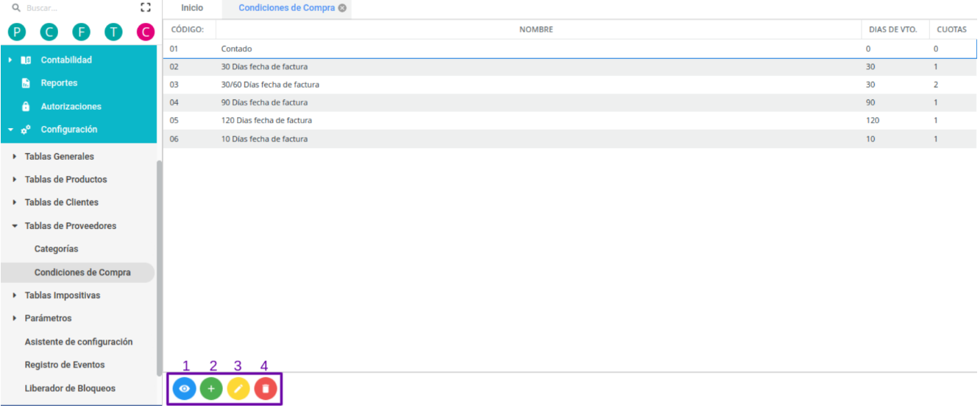The width and height of the screenshot is (980, 408).
Task: Select row 120 Días fecha de factura
Action: [x=570, y=121]
